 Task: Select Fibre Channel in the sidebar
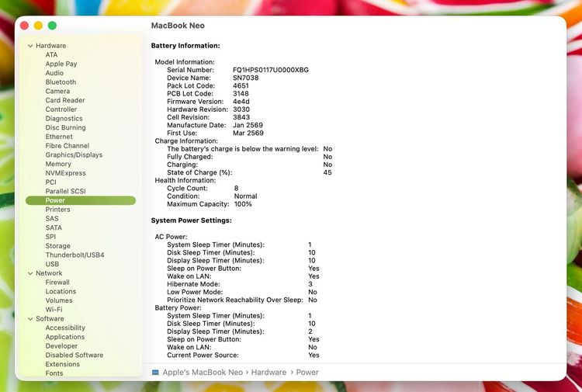click(x=68, y=145)
